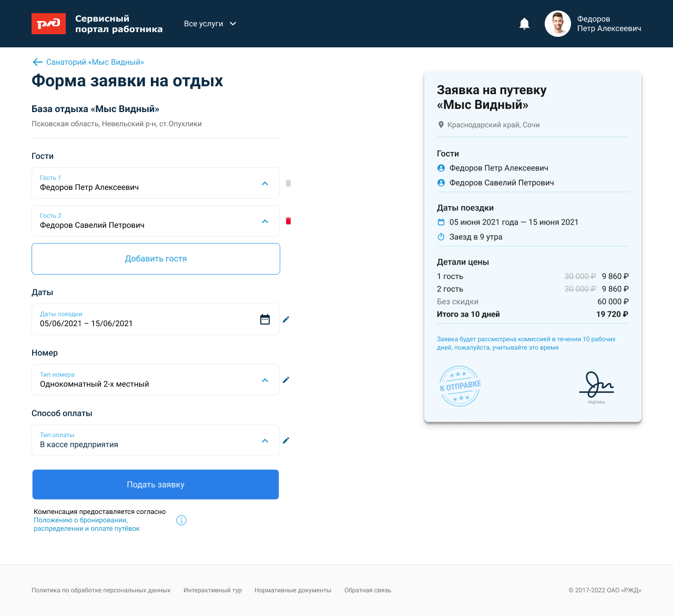Click the RZD logo in header

coord(48,24)
